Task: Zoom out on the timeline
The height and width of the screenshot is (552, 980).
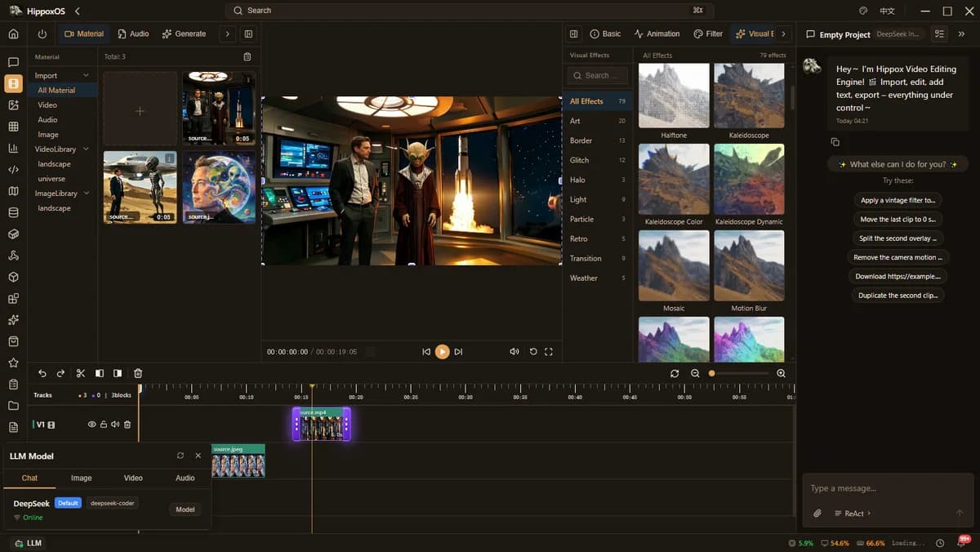Action: click(x=695, y=373)
